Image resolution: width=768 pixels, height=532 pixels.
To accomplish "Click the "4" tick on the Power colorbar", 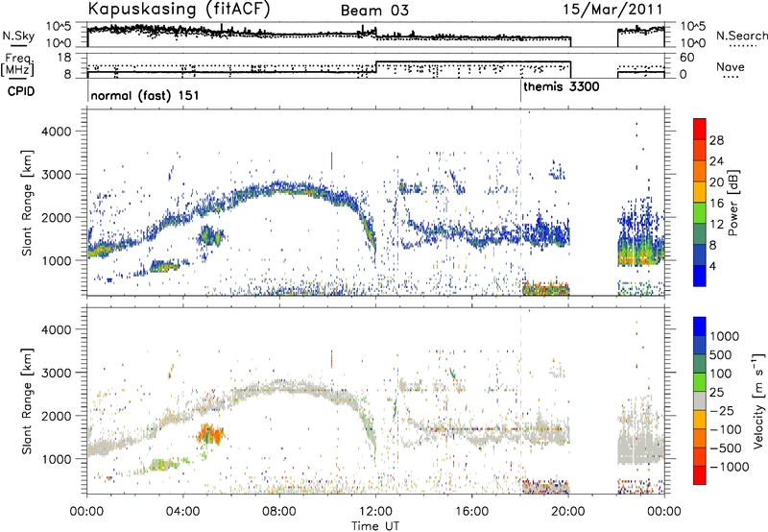I will click(x=712, y=267).
